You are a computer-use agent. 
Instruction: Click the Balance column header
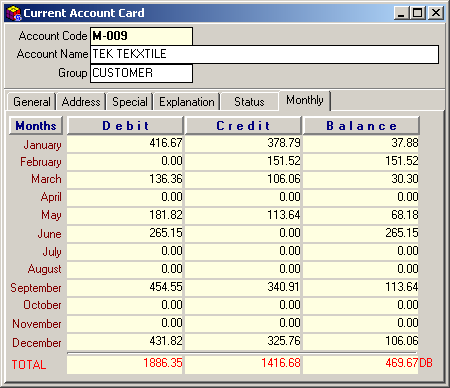tap(361, 126)
